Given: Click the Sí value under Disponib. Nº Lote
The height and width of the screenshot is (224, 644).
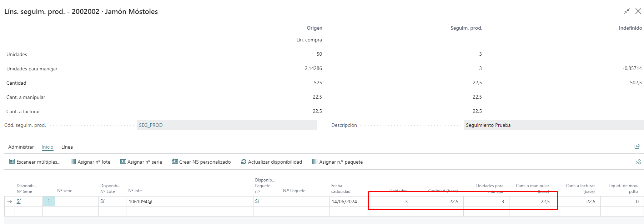Looking at the screenshot, I should [x=102, y=201].
